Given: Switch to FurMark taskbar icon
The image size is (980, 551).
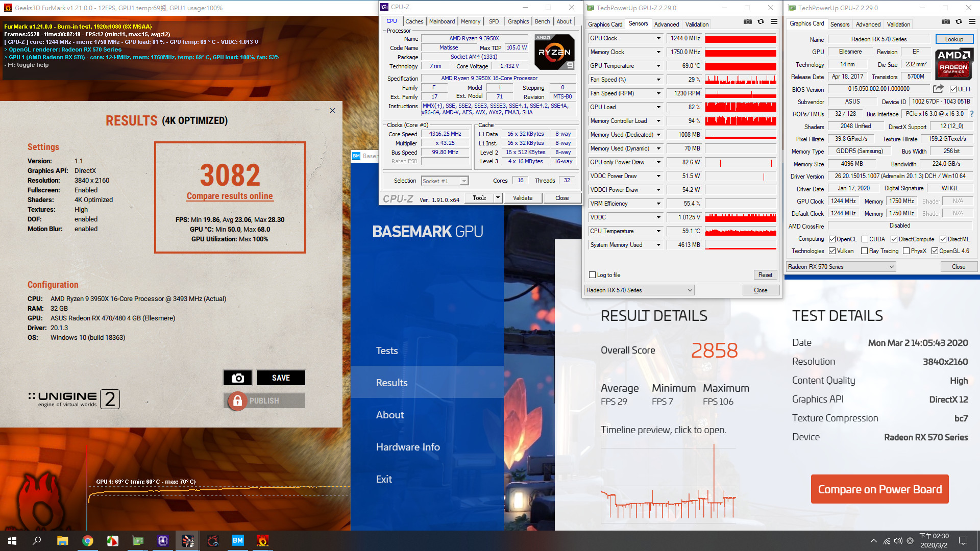Looking at the screenshot, I should [x=263, y=541].
